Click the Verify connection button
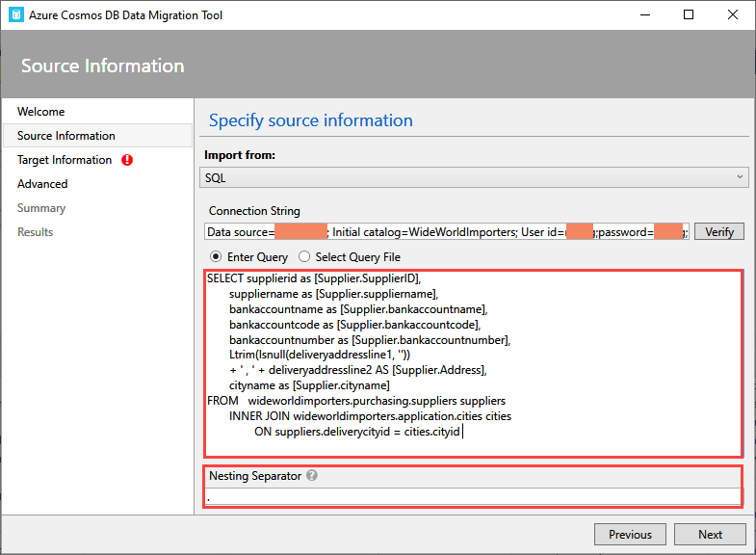Viewport: 756px width, 555px height. [x=718, y=232]
